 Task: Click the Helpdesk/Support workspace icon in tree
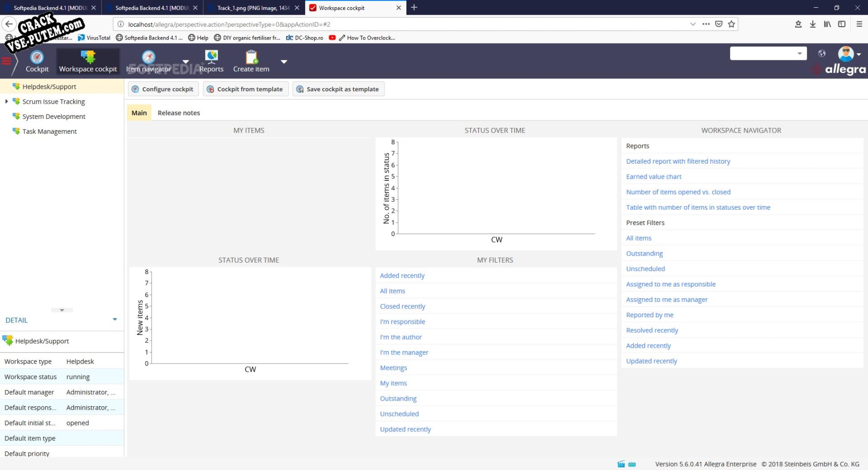pos(16,86)
